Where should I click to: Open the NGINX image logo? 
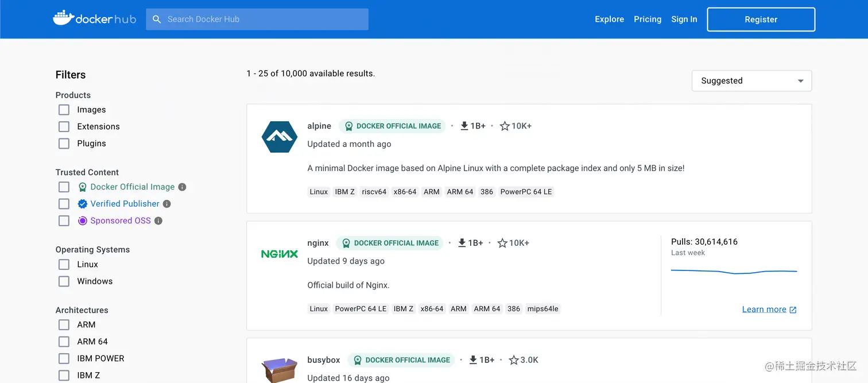click(x=280, y=254)
